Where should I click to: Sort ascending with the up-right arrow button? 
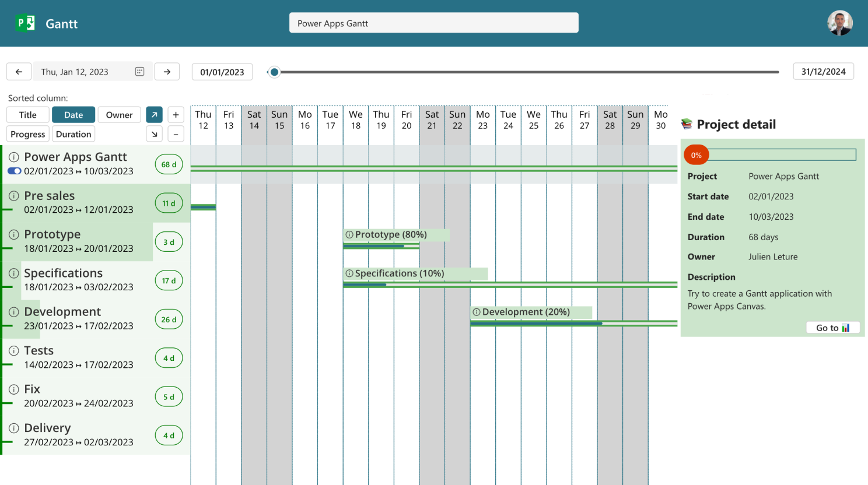pos(154,115)
